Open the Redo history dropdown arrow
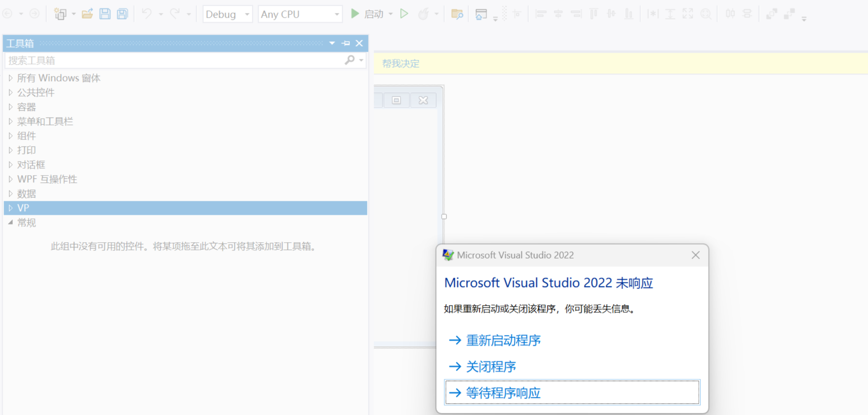 pyautogui.click(x=189, y=14)
